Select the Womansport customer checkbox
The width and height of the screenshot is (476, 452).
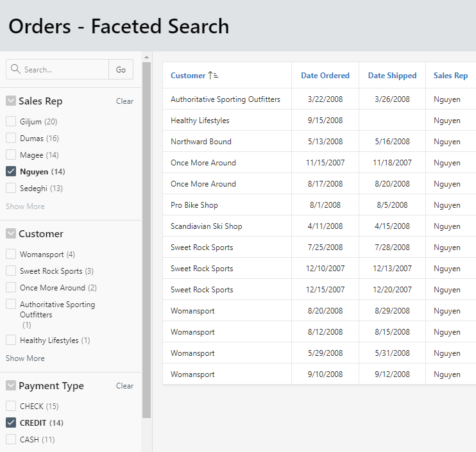point(11,255)
